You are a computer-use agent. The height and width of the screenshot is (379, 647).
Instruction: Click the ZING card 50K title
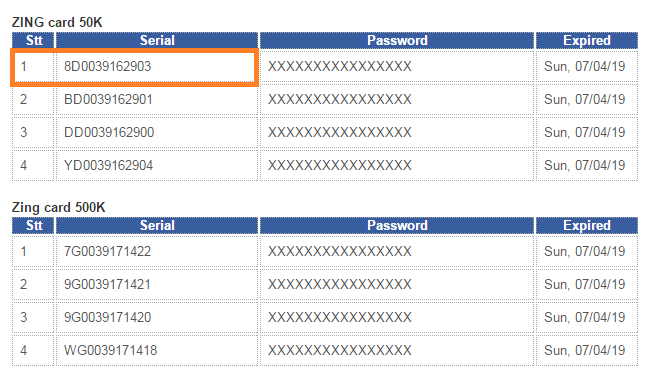(x=57, y=22)
